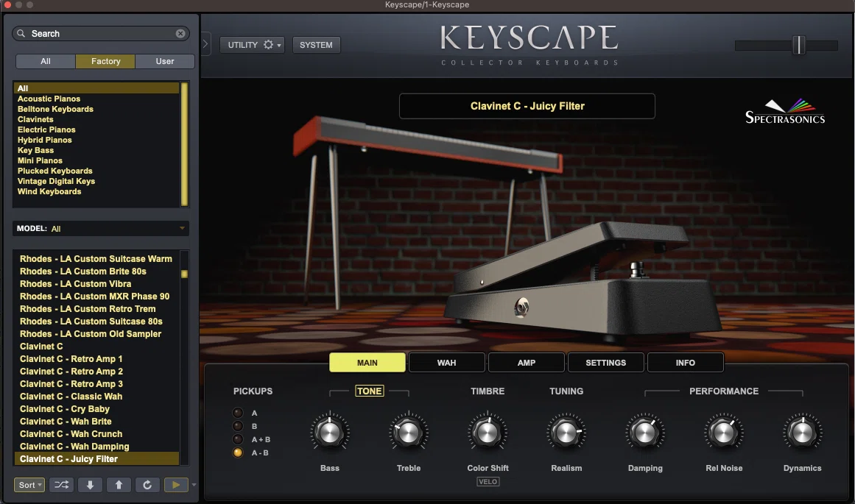Show User presets filter
This screenshot has width=855, height=504.
tap(165, 61)
